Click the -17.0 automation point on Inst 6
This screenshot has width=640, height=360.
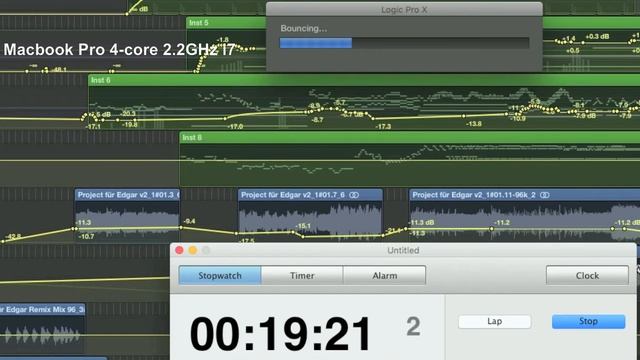coord(225,119)
